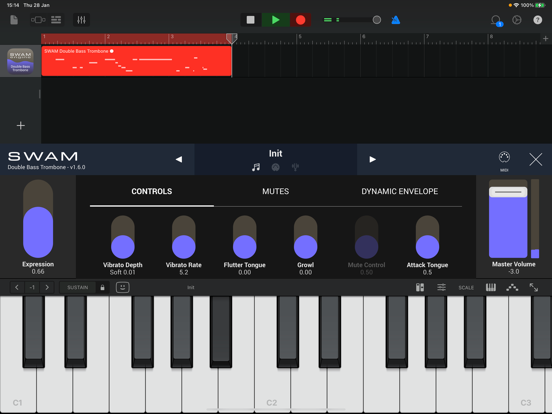Close the SWAM plugin panel

[535, 159]
